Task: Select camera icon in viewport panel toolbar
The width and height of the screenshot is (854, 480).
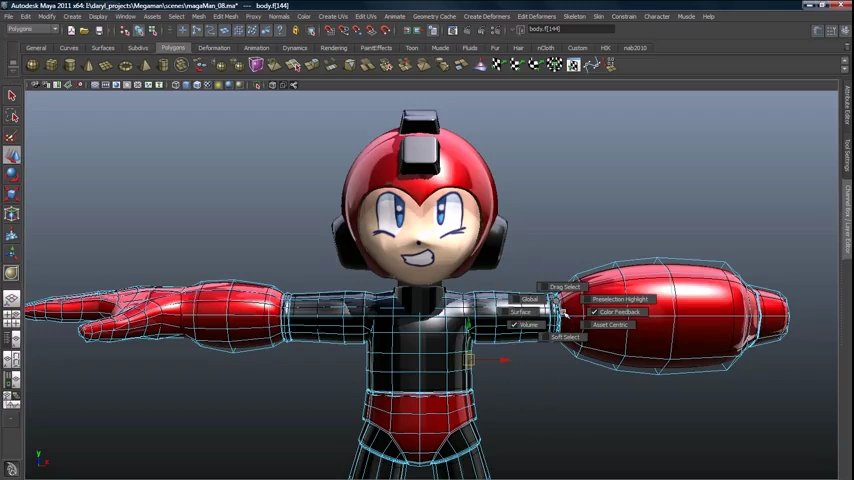Action: pos(35,85)
